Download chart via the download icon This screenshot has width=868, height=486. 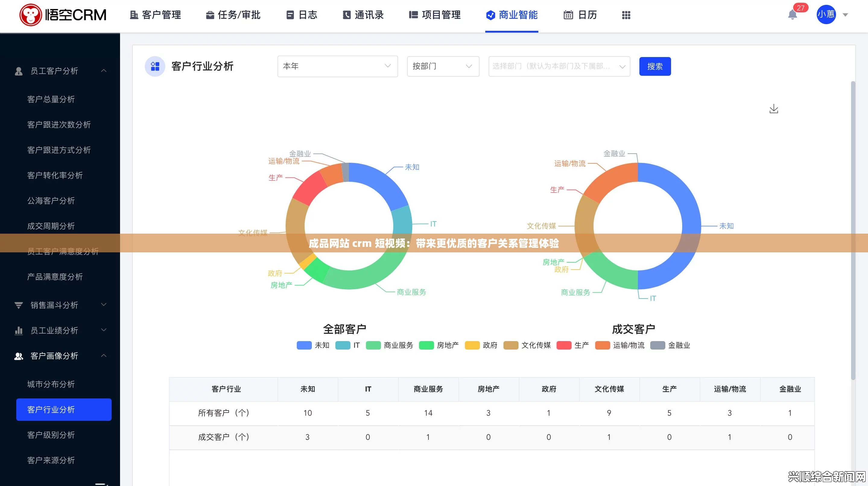pyautogui.click(x=774, y=109)
